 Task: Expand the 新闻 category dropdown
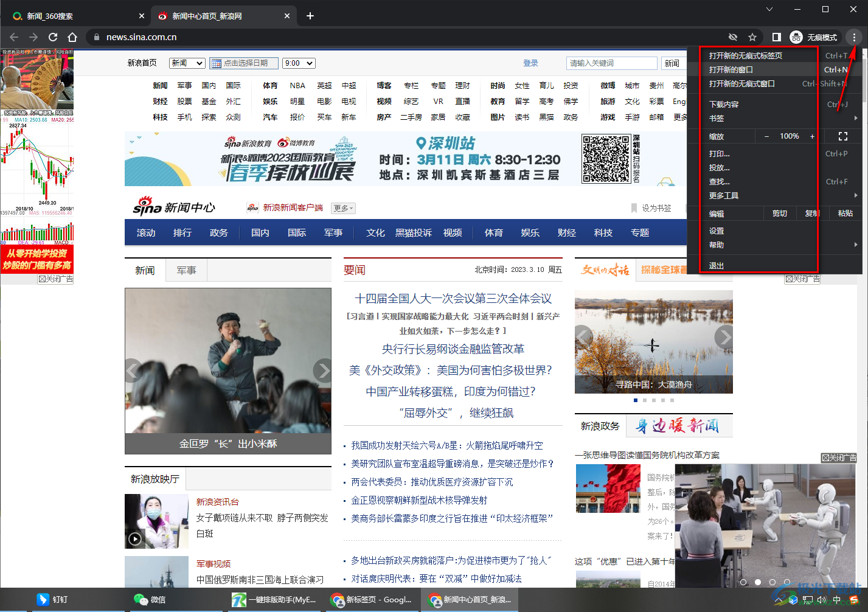[x=187, y=63]
